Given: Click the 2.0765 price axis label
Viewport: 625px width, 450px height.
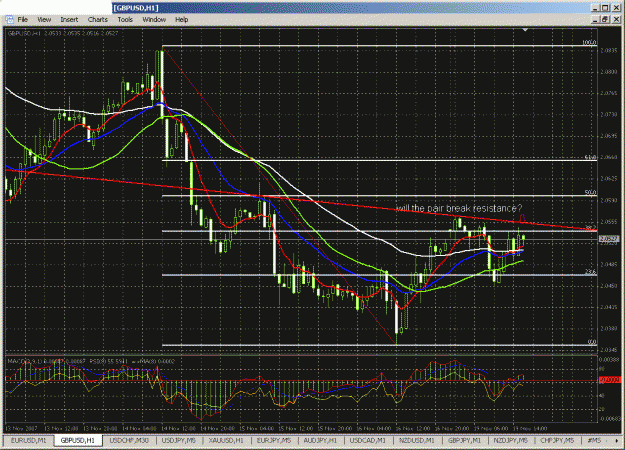Looking at the screenshot, I should click(x=609, y=93).
